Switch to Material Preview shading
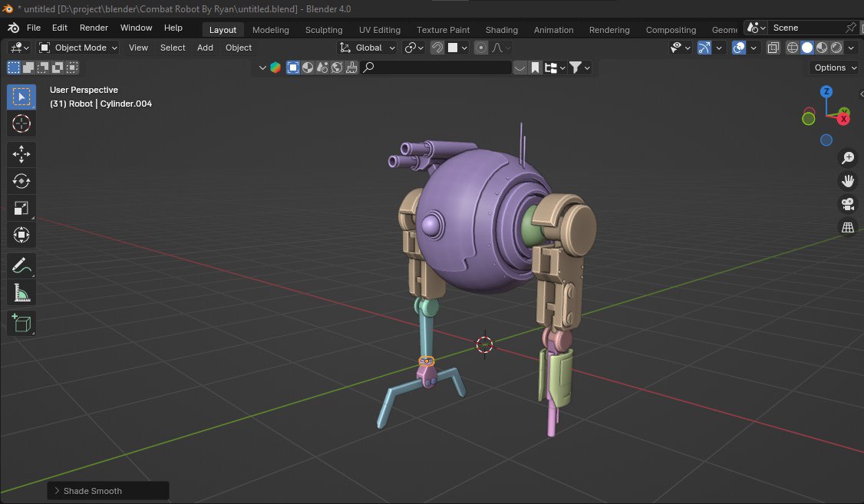This screenshot has width=864, height=504. tap(822, 48)
